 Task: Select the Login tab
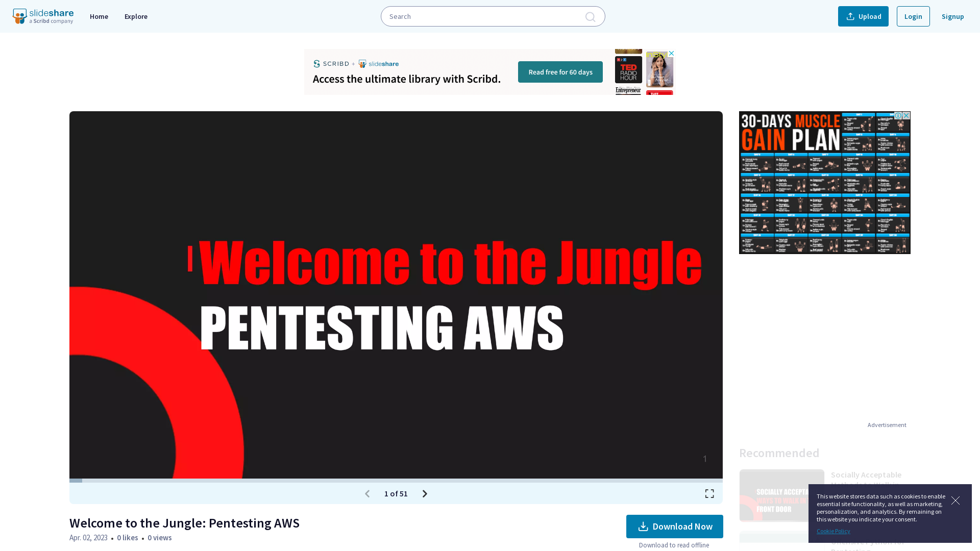click(913, 16)
